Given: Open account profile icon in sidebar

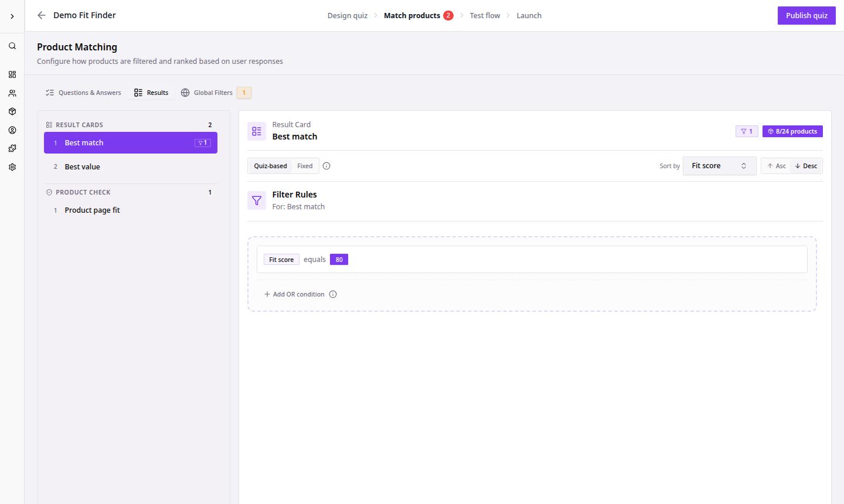Looking at the screenshot, I should pos(12,130).
